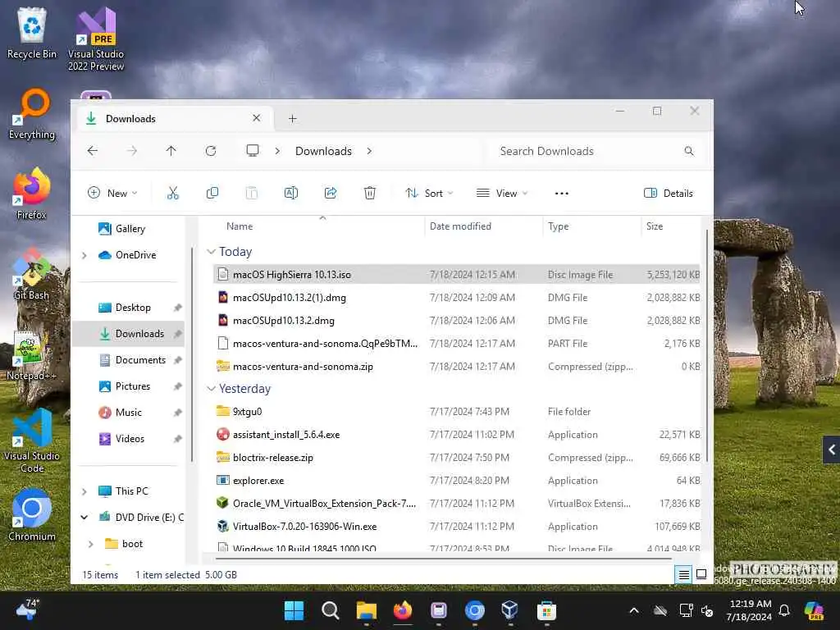Click the Share icon in toolbar

(331, 193)
